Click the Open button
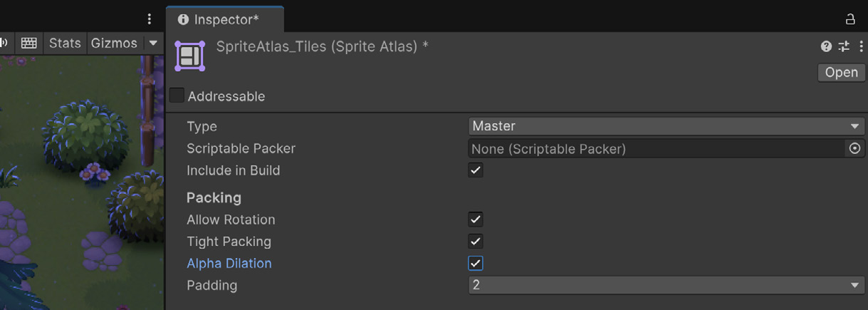The image size is (868, 310). (x=841, y=73)
